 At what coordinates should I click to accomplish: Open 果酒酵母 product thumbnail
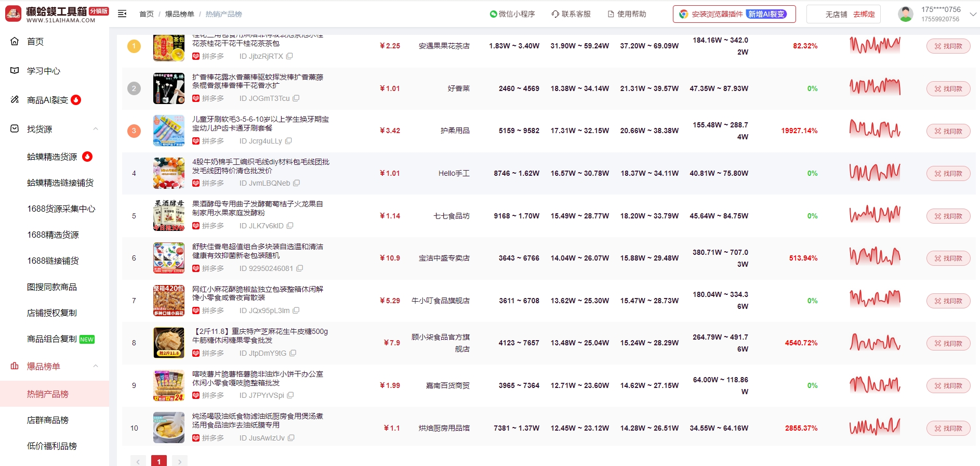coord(169,216)
